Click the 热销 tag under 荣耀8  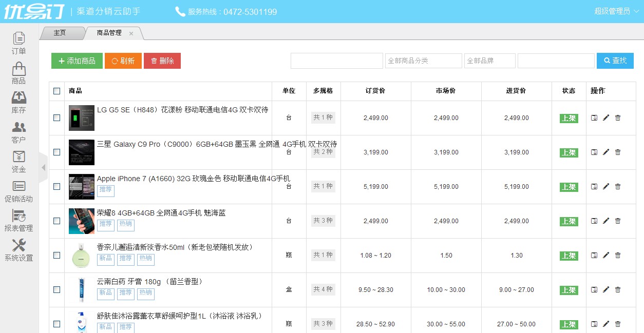(x=126, y=225)
